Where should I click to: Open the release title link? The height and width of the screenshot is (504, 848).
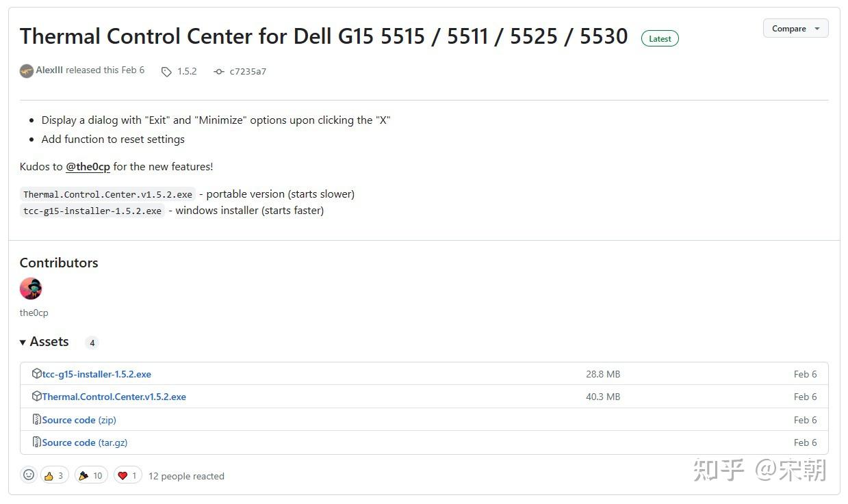coord(323,36)
